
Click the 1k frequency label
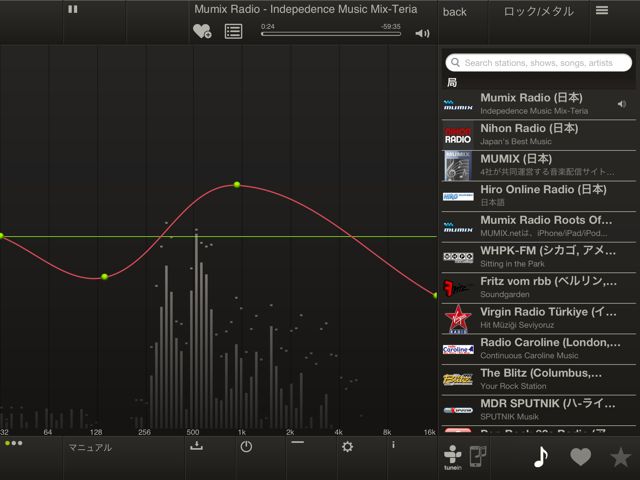[242, 432]
